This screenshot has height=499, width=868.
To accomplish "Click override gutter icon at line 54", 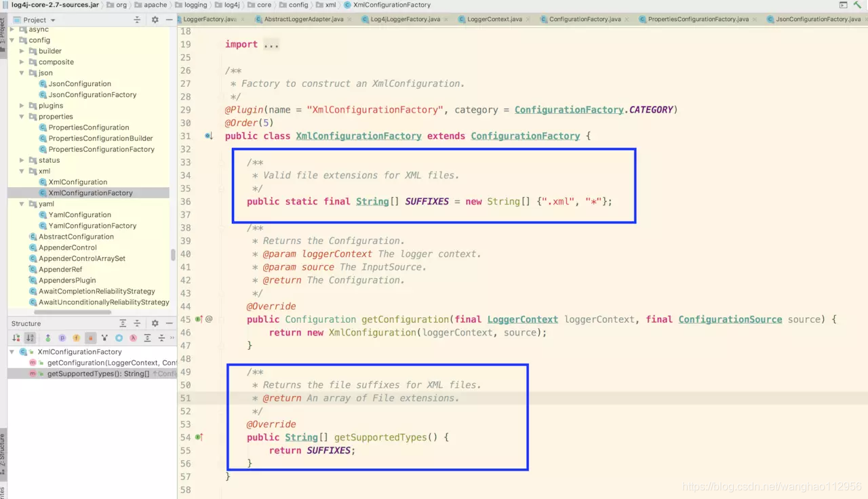I will tap(199, 437).
